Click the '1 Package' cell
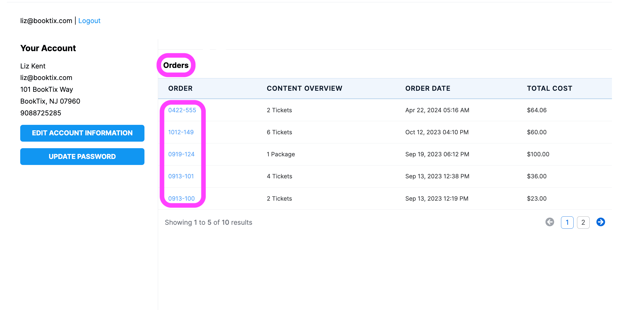The width and height of the screenshot is (644, 310). 281,154
